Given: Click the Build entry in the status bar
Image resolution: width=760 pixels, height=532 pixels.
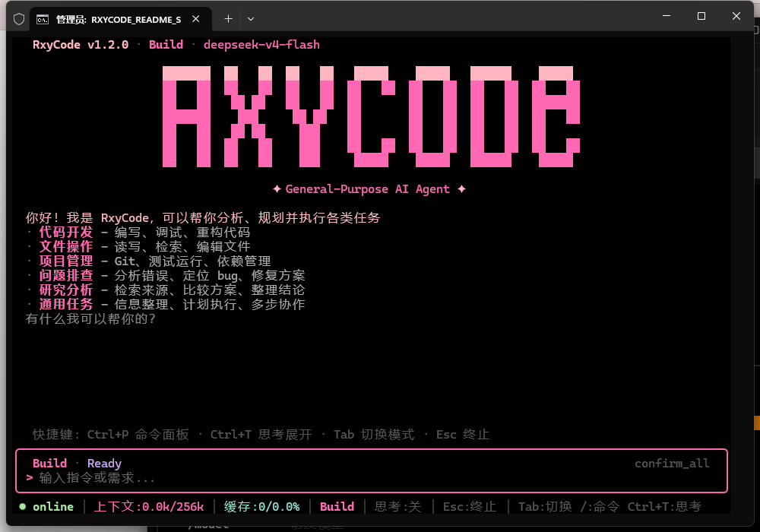Looking at the screenshot, I should click(337, 507).
